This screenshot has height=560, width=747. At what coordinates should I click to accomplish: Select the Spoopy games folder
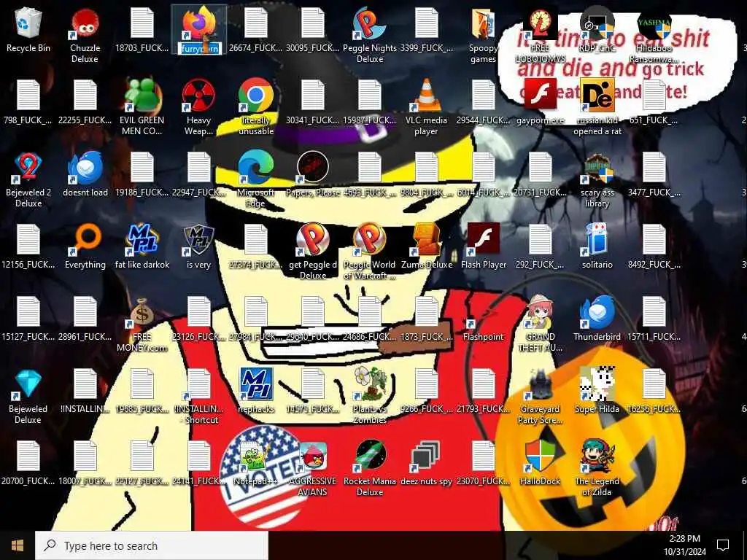pos(483,24)
